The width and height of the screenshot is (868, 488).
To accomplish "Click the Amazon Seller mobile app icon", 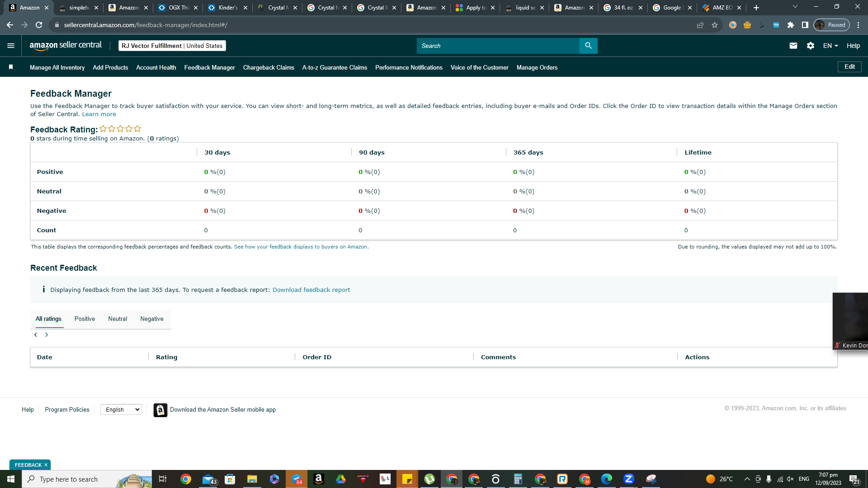I will coord(160,410).
